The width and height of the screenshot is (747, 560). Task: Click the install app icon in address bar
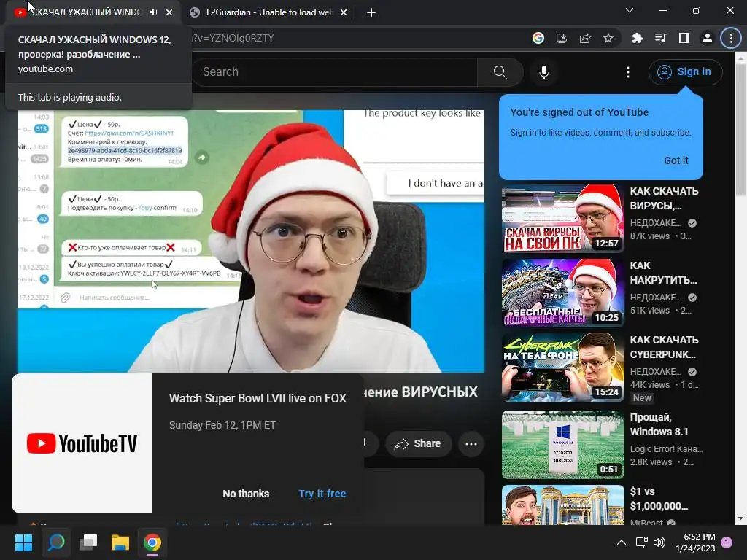(x=562, y=38)
